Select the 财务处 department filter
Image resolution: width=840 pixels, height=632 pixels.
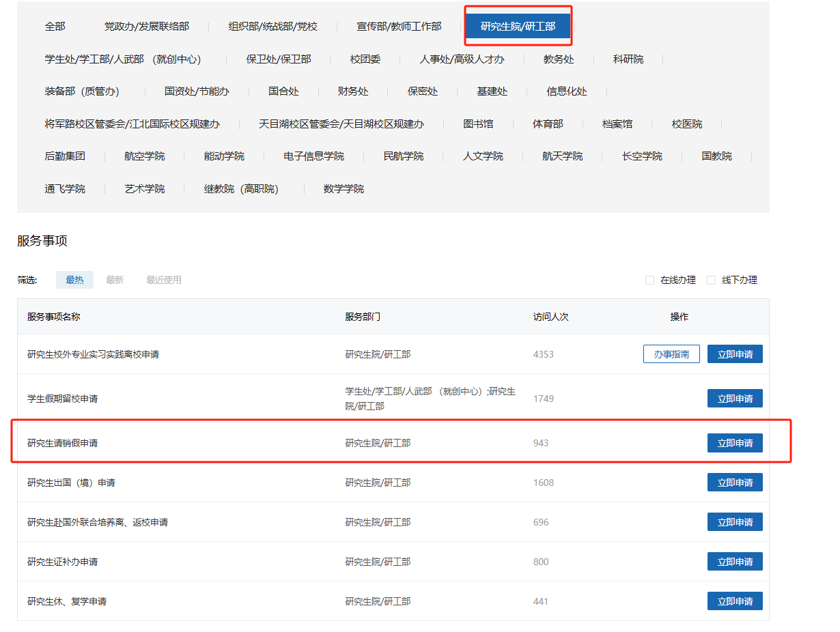point(353,91)
